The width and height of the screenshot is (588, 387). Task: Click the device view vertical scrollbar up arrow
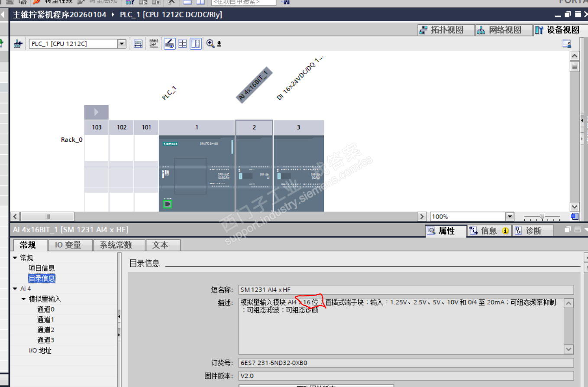pyautogui.click(x=575, y=56)
